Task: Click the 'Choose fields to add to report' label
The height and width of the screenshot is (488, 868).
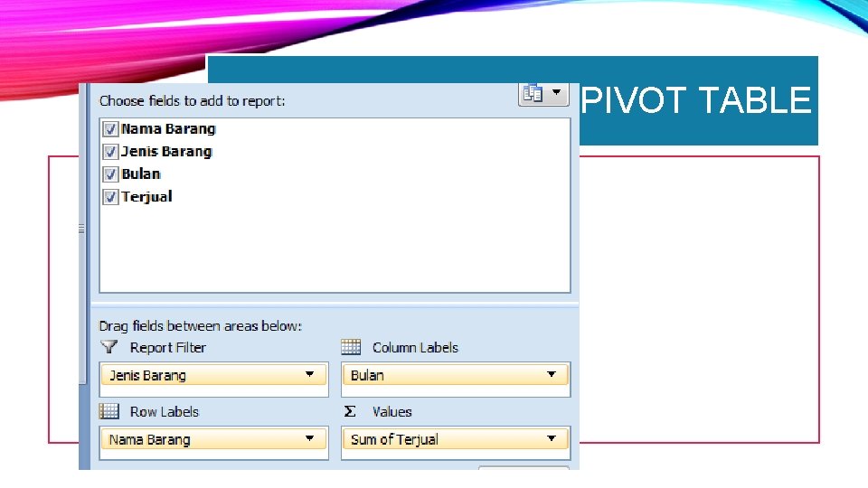Action: coord(192,100)
